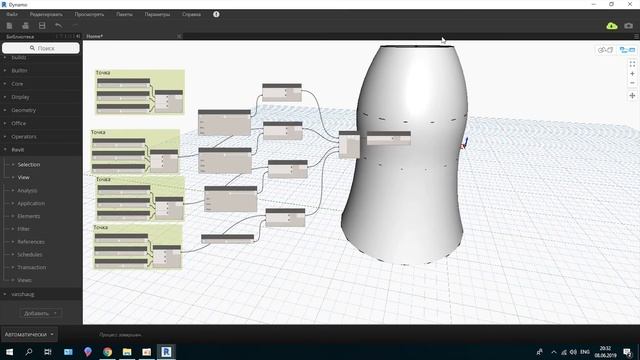Open the Файл menu
Screen dimensions: 640x360
click(12, 14)
